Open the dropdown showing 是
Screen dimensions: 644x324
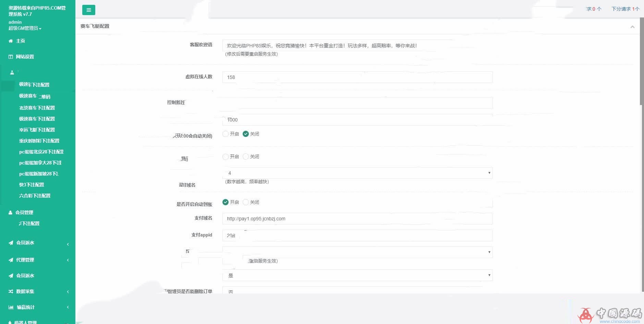(357, 275)
